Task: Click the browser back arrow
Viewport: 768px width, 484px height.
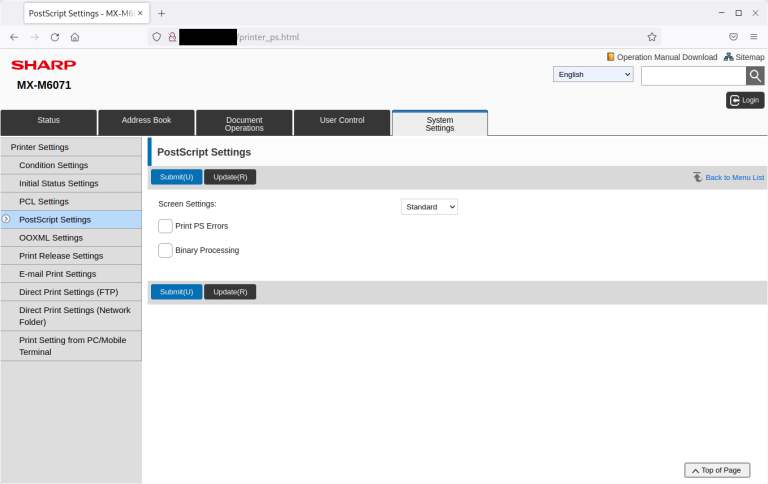Action: [14, 37]
